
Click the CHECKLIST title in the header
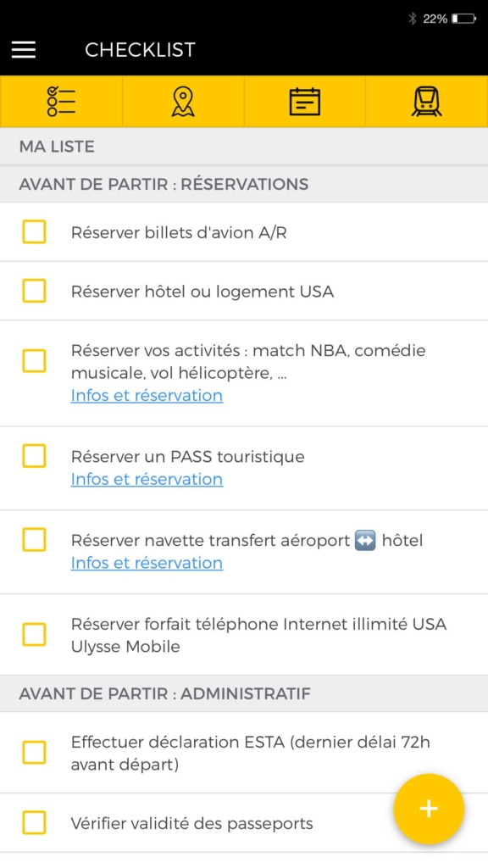coord(141,49)
